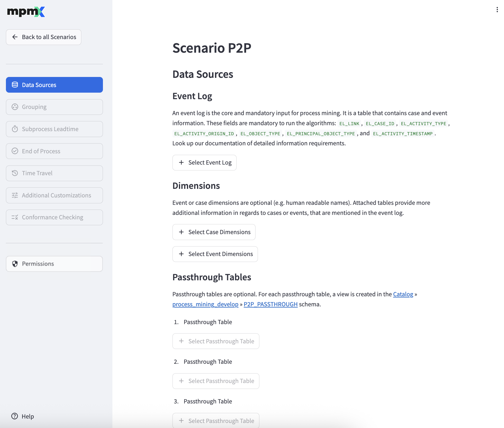Follow the process_mining_develop link
This screenshot has width=504, height=428.
coord(205,304)
